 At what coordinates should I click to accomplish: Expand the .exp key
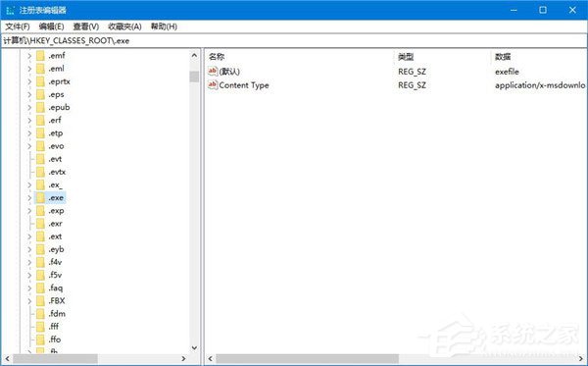pyautogui.click(x=29, y=211)
